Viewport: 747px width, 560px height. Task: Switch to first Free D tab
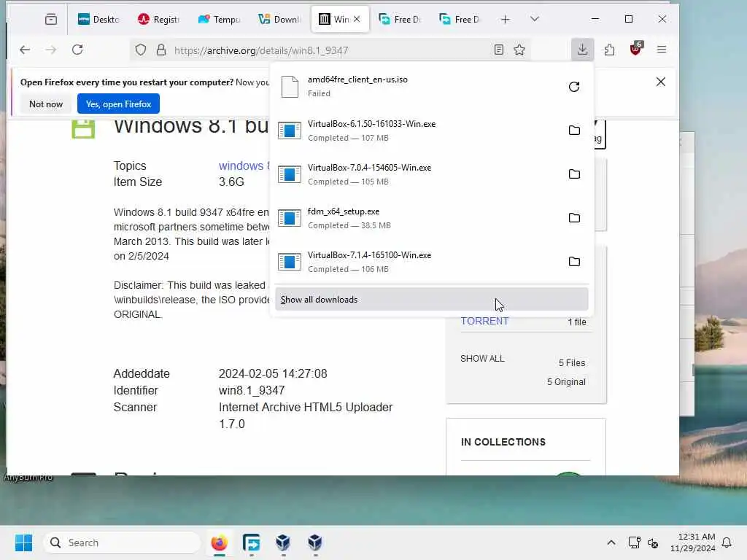pyautogui.click(x=400, y=19)
